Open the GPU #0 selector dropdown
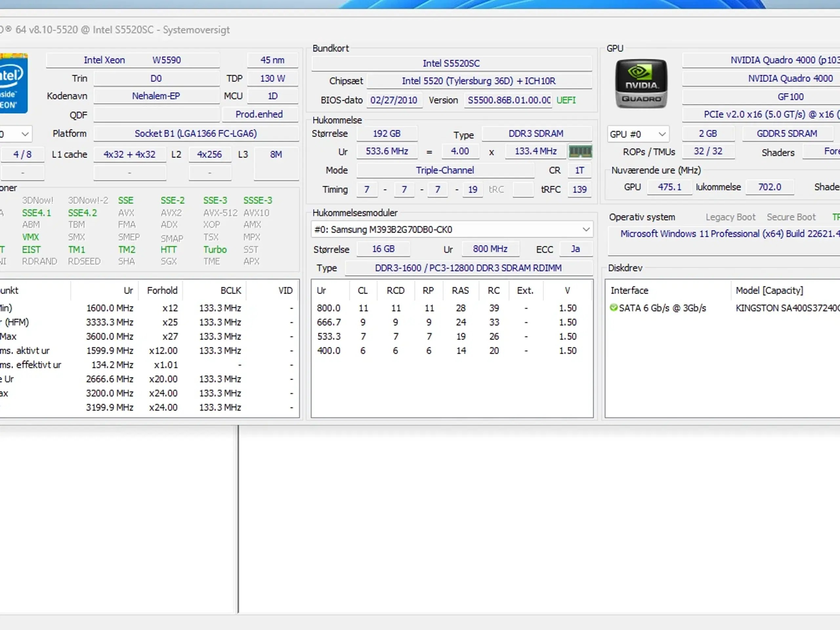Screen dimensions: 840x630 click(x=638, y=134)
